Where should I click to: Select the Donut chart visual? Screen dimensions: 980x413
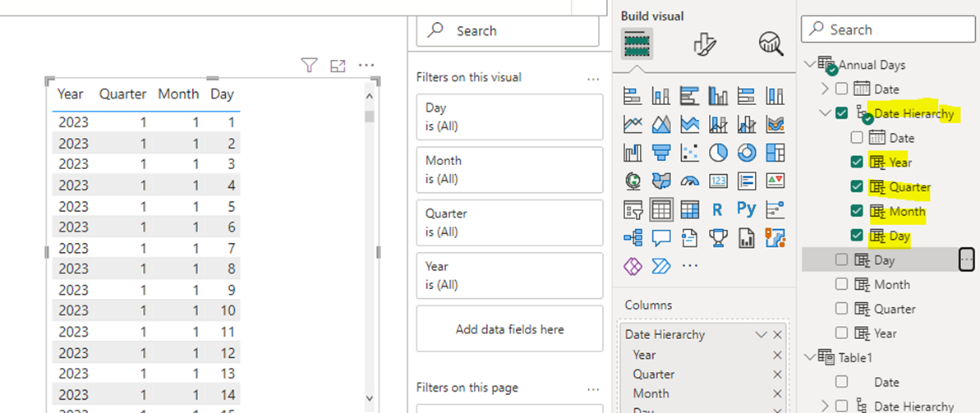point(746,152)
